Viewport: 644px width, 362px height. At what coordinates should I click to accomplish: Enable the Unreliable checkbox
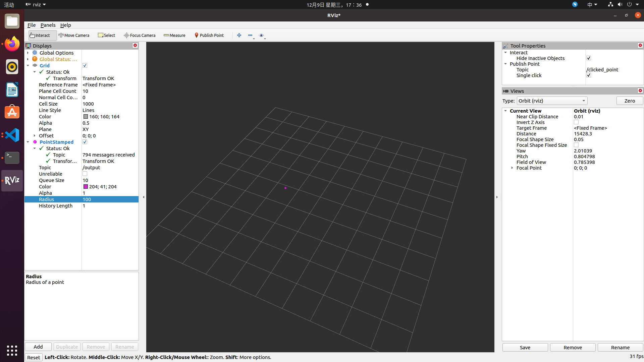[85, 174]
